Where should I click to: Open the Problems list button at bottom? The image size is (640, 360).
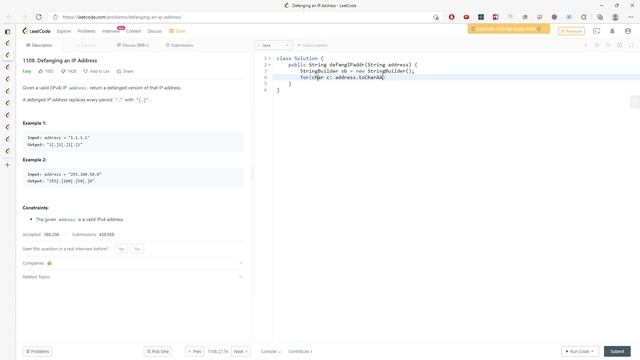(x=37, y=351)
